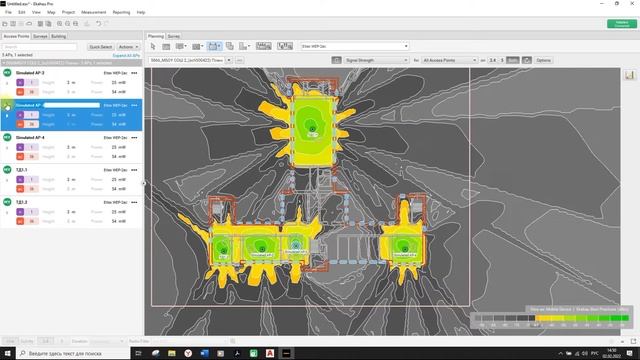
Task: Toggle the Both bands button in visualization bar
Action: coord(513,60)
